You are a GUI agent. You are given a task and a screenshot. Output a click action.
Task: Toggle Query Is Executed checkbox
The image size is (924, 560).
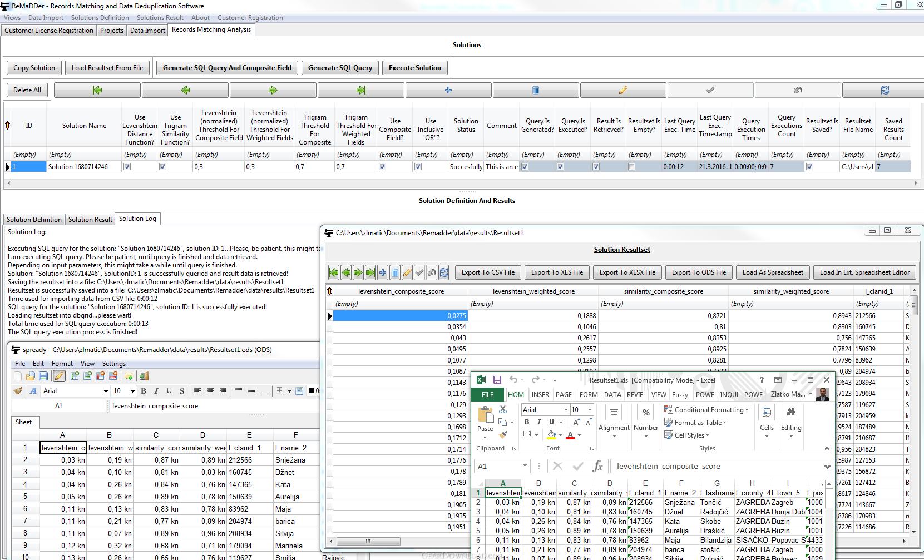point(561,167)
